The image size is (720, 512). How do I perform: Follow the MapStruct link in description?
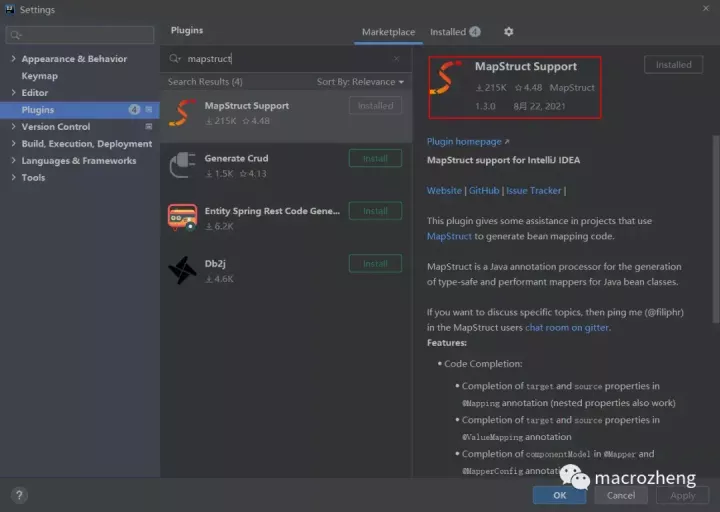click(x=449, y=236)
